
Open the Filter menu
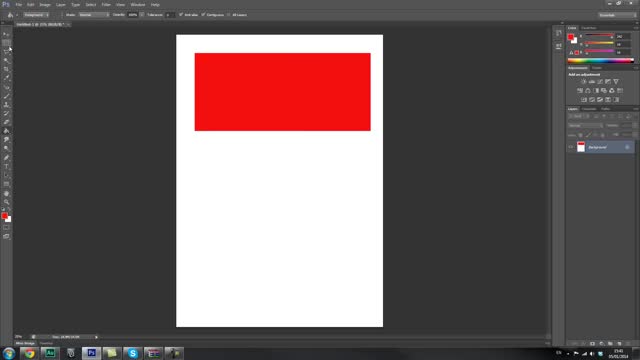click(x=106, y=4)
